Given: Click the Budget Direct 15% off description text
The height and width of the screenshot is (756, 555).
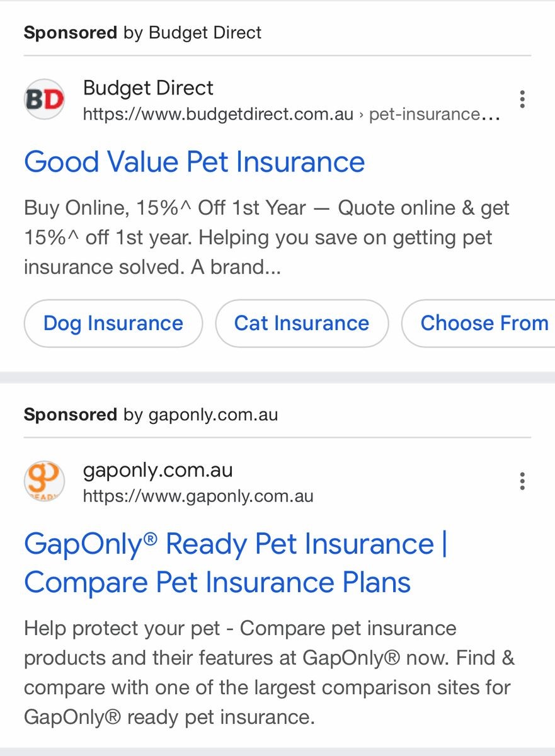Looking at the screenshot, I should tap(266, 238).
